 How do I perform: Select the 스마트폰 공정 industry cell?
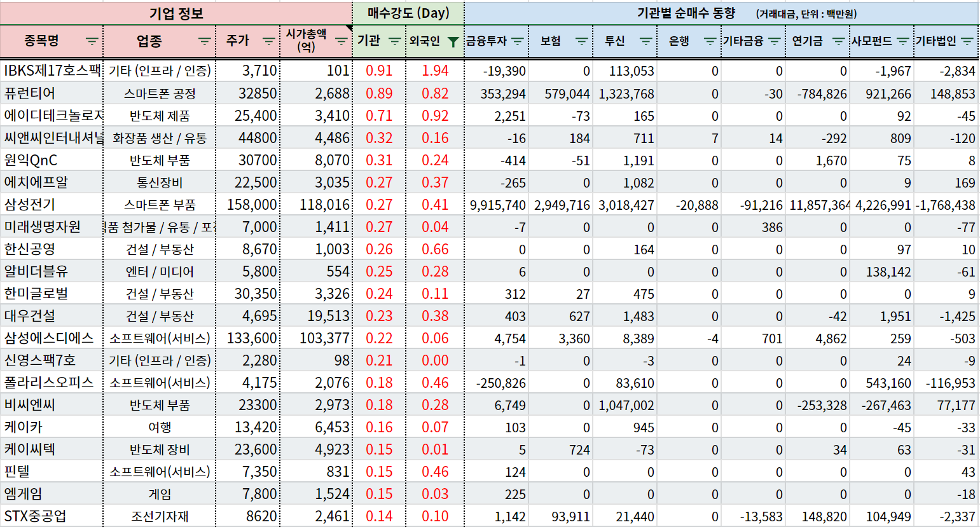click(160, 93)
